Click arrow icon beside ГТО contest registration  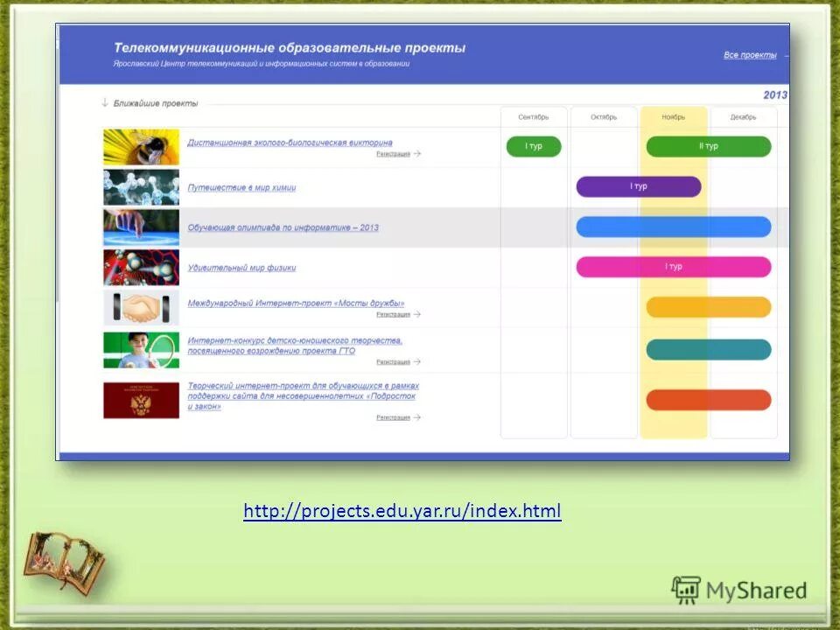(417, 362)
